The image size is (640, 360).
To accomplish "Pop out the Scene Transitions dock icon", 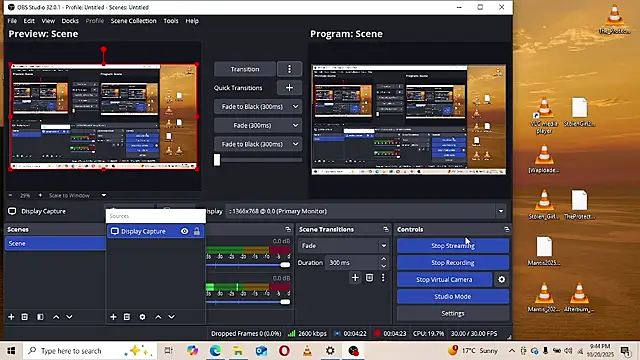I will point(386,229).
